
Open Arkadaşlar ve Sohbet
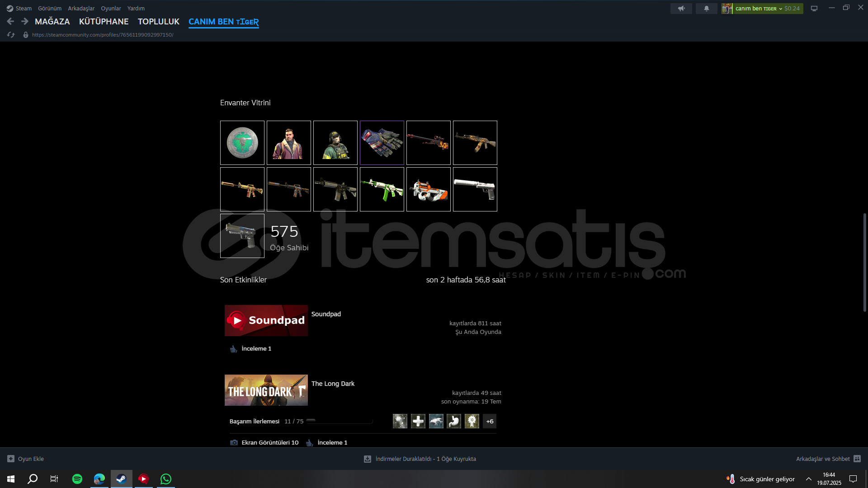828,459
